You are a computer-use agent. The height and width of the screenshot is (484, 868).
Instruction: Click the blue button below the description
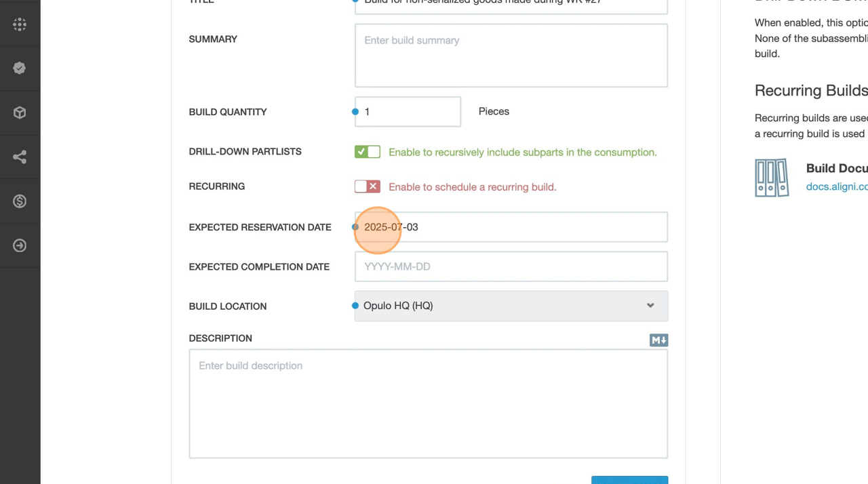coord(629,480)
